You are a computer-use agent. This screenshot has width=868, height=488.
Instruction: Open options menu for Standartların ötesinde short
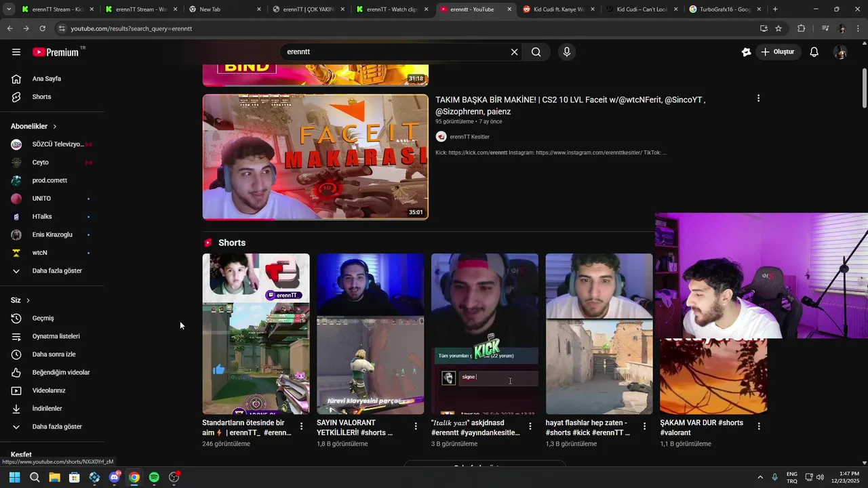(301, 426)
